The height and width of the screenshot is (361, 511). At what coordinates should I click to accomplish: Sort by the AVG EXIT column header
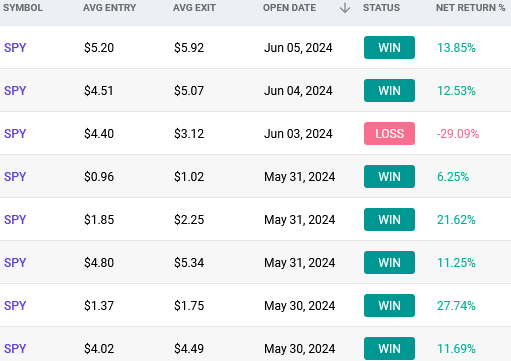tap(194, 8)
